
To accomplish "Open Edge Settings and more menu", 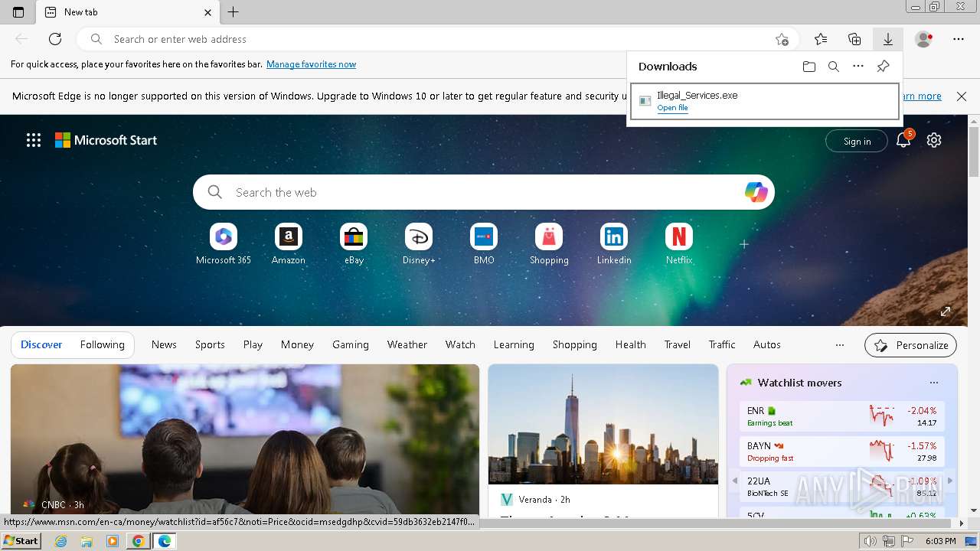I will coord(959,39).
